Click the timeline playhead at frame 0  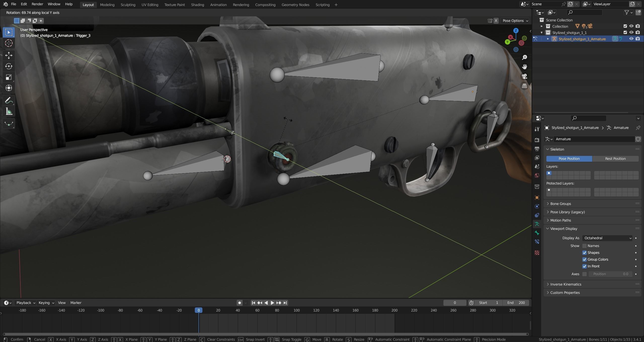[198, 310]
